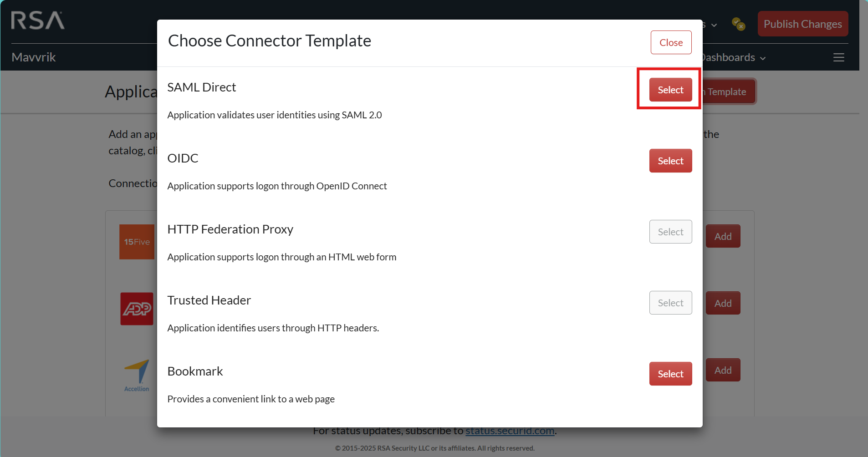Open the status.securid.com link

click(510, 431)
